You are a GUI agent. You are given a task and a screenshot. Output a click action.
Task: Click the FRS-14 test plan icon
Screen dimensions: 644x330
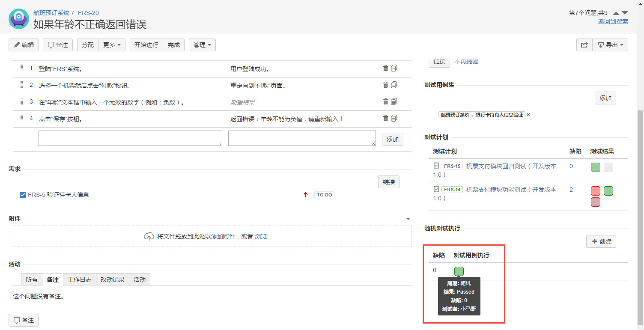(x=436, y=189)
